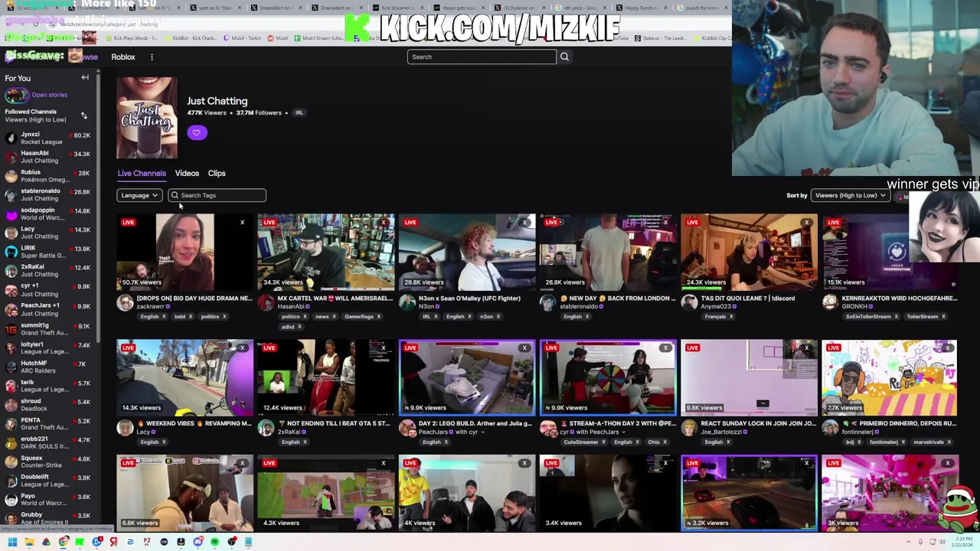The image size is (980, 551).
Task: Click the 'GamerRage' tag under HasanAbi's stream
Action: click(x=362, y=317)
